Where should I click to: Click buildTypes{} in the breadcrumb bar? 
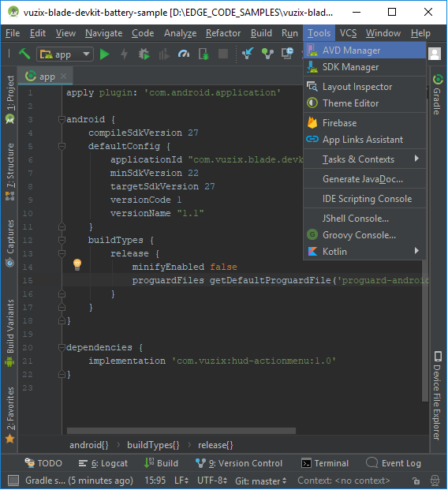coord(153,445)
